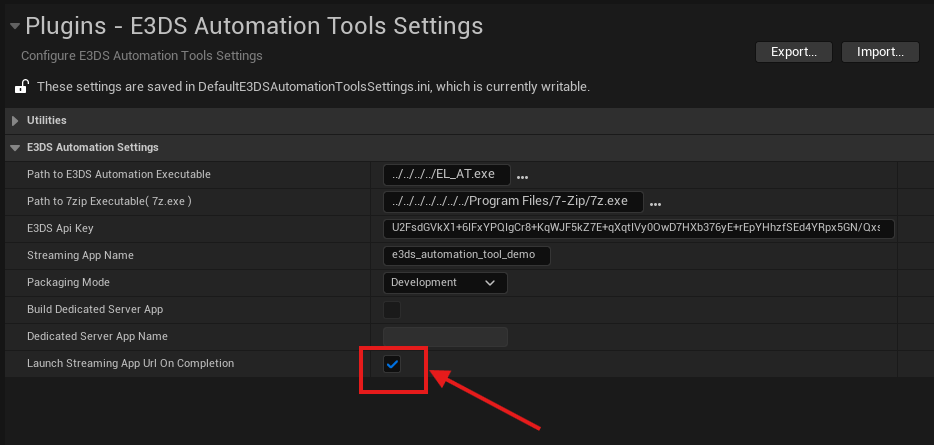Browse for the E3DS Automation executable
The image size is (934, 445).
click(x=522, y=176)
